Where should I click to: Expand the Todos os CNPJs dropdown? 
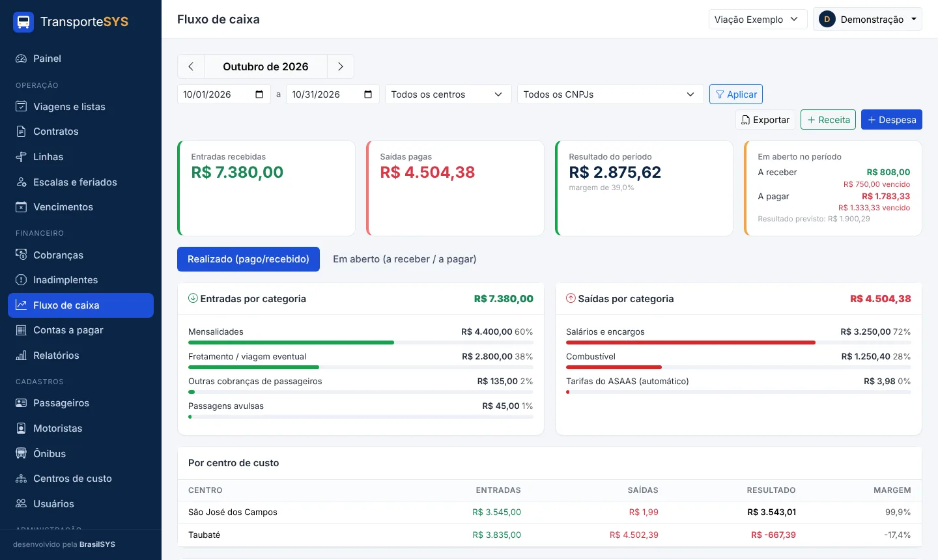tap(610, 94)
